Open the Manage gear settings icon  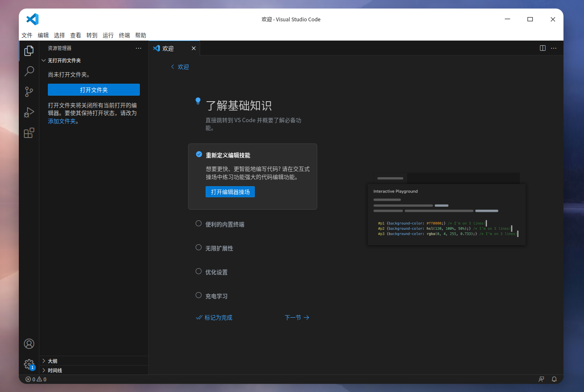click(29, 364)
